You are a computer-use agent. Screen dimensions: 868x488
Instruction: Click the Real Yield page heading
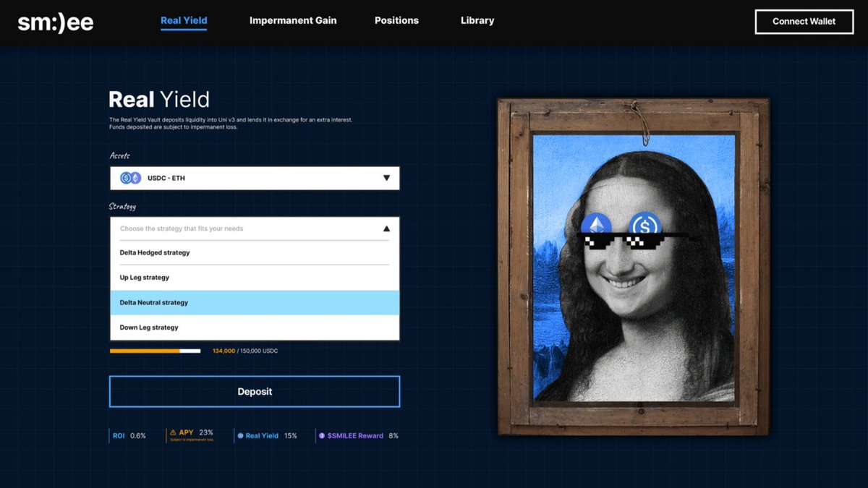click(159, 99)
